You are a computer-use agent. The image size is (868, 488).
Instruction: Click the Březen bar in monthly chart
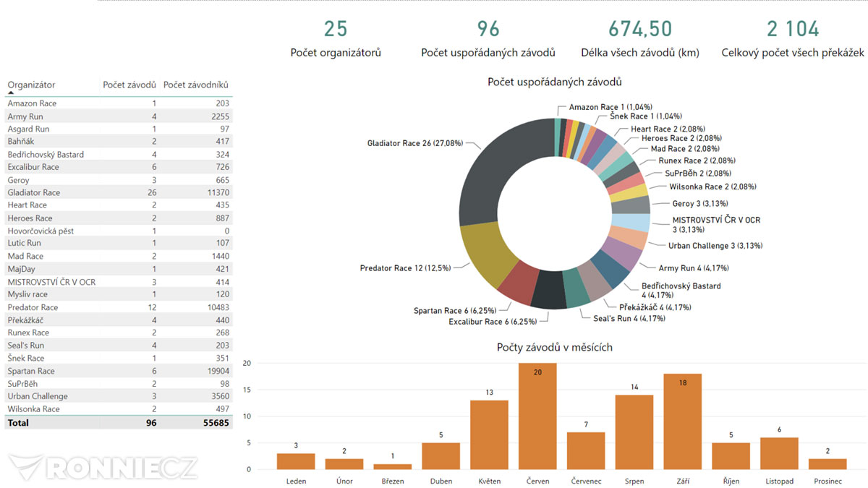[x=392, y=467]
